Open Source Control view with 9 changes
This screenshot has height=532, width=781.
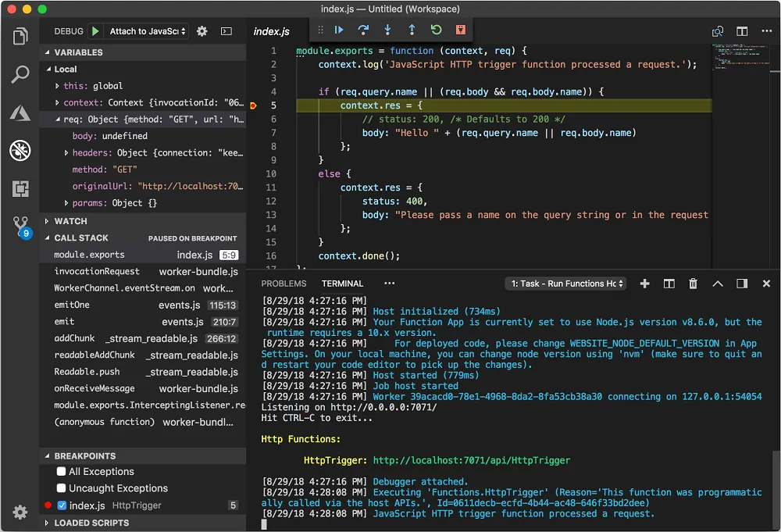pyautogui.click(x=20, y=227)
